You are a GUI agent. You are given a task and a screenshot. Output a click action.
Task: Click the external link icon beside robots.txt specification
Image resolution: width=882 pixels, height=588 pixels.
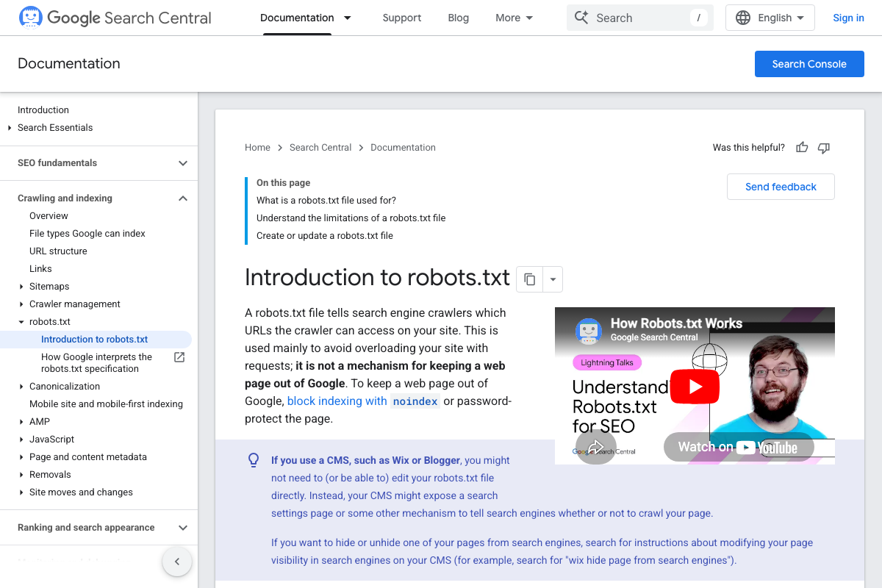click(x=179, y=357)
